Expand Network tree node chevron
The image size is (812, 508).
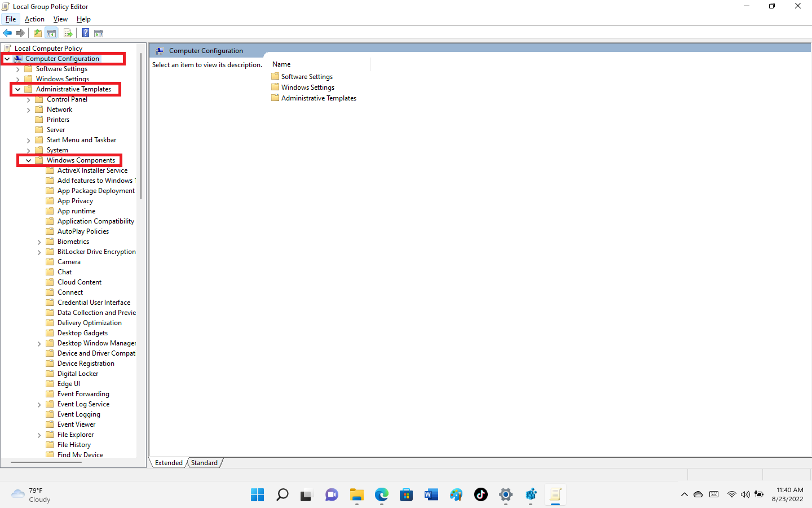28,110
